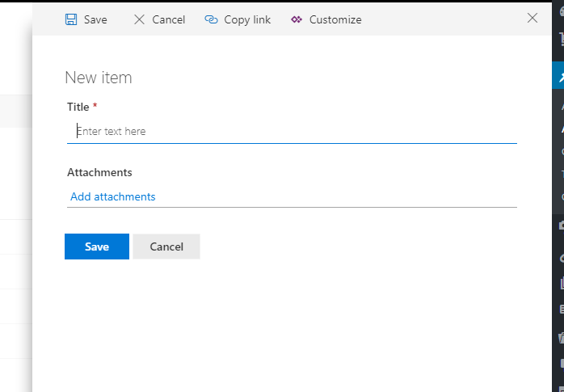Choose Customize in command bar

click(x=335, y=19)
